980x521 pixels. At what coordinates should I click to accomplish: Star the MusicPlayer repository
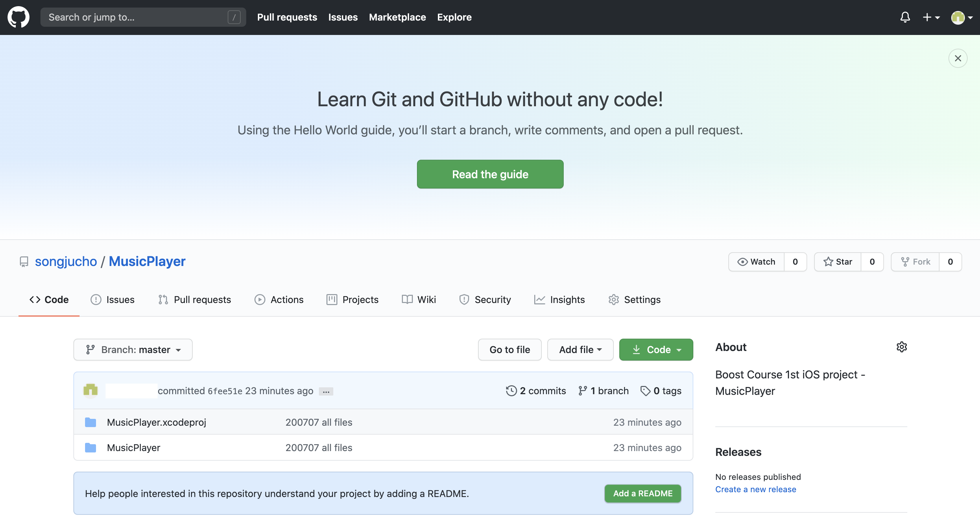point(837,262)
